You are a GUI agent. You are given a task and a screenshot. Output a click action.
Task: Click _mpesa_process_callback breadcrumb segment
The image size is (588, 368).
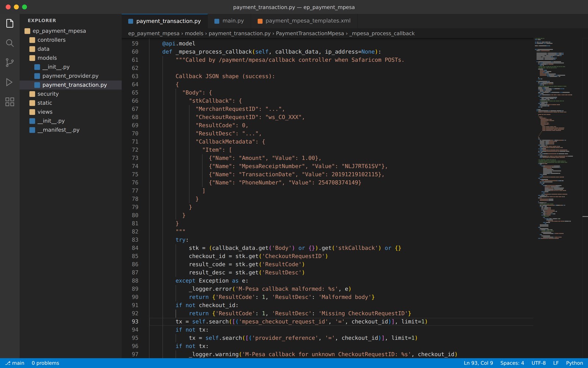click(x=382, y=33)
